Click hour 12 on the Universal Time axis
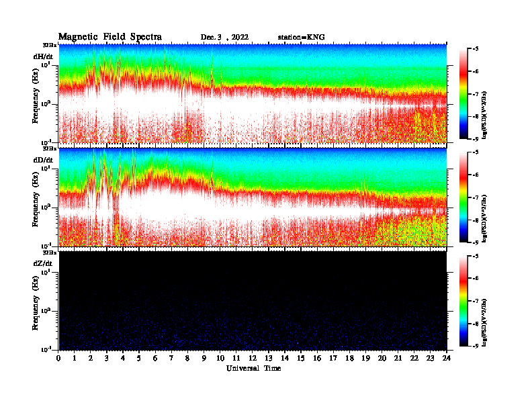The image size is (532, 411). tap(253, 359)
